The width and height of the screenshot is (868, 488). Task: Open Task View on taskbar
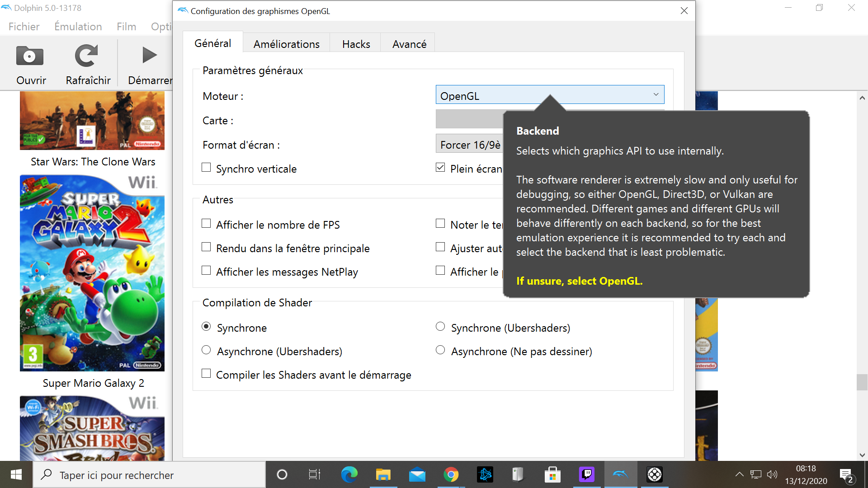pos(315,474)
